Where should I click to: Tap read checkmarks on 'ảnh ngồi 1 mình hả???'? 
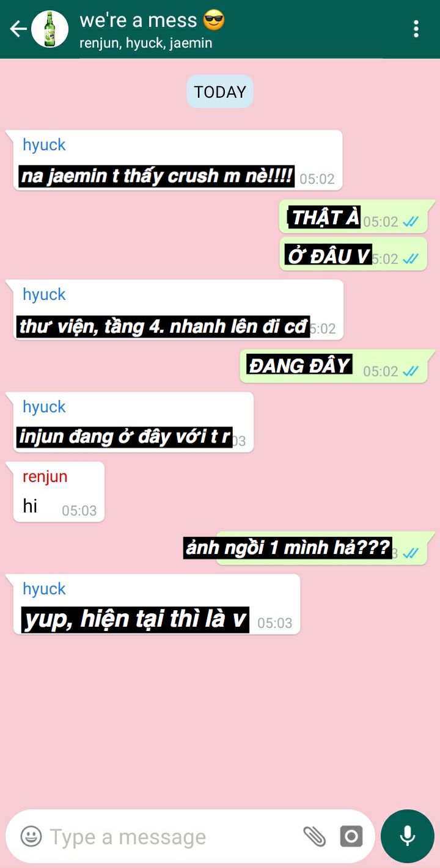coord(411,553)
